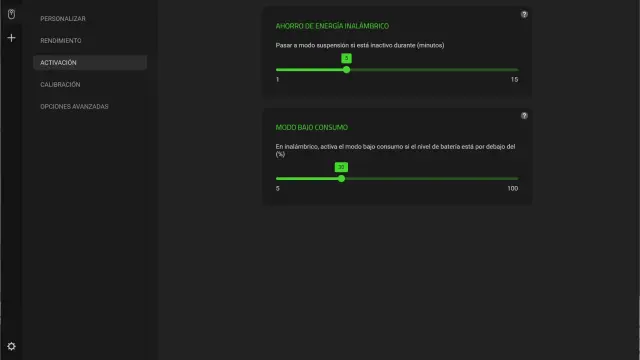The height and width of the screenshot is (360, 640).
Task: Click the Modo Bajo Consumo heading
Action: [312, 127]
